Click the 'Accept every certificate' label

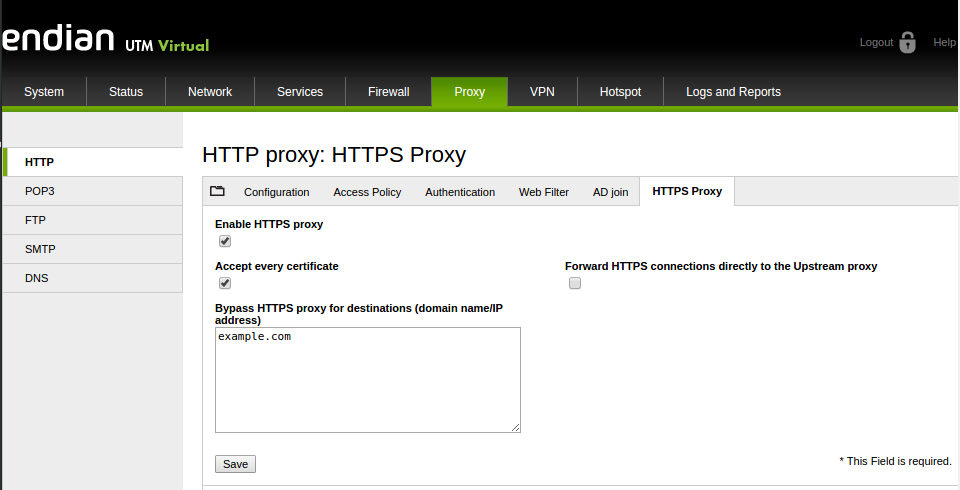tap(277, 266)
